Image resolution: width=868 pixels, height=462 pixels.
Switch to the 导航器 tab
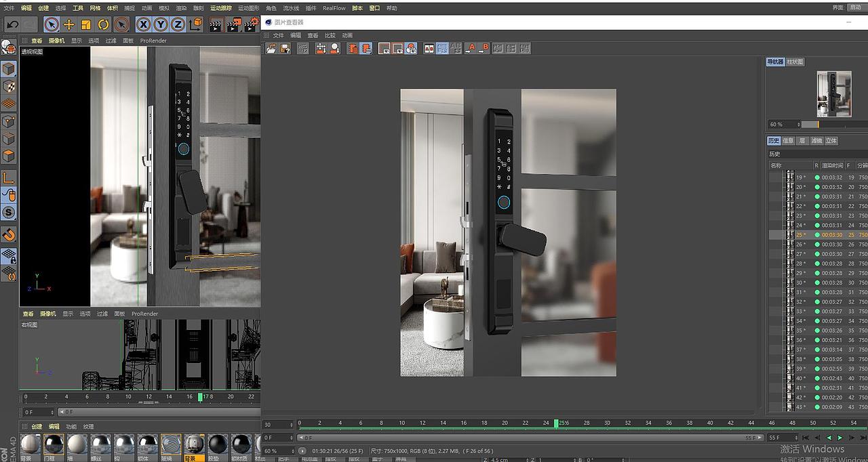click(775, 62)
